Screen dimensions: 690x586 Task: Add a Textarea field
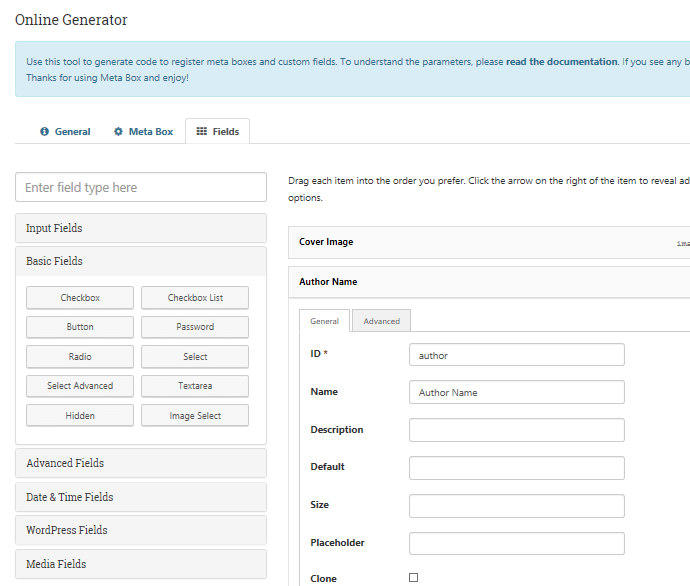(x=195, y=386)
